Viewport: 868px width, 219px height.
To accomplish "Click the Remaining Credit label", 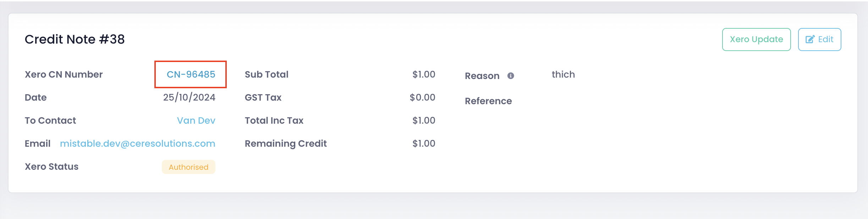I will 286,144.
